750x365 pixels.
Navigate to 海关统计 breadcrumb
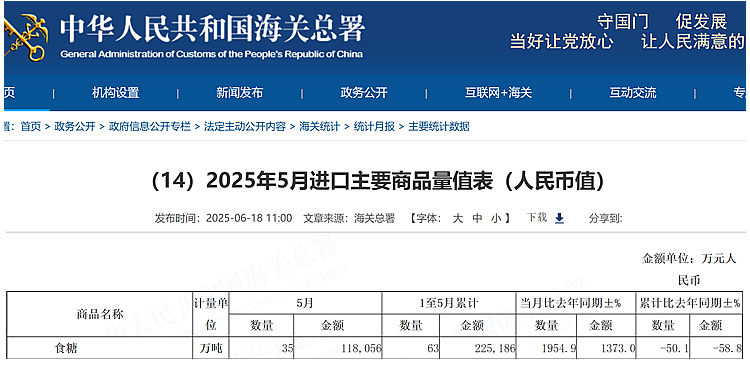pos(319,127)
